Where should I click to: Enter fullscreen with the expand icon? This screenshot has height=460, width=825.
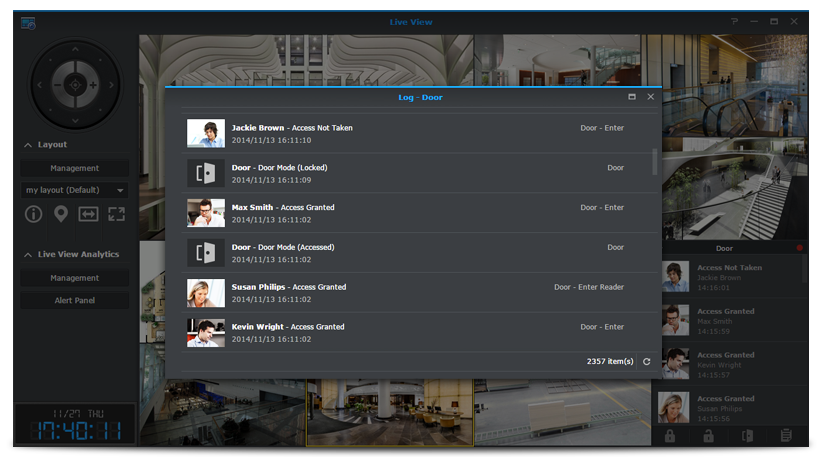(117, 214)
